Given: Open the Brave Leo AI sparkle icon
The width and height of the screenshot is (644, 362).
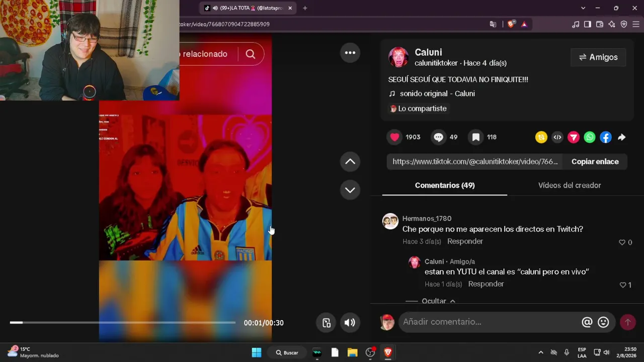Looking at the screenshot, I should [x=612, y=24].
